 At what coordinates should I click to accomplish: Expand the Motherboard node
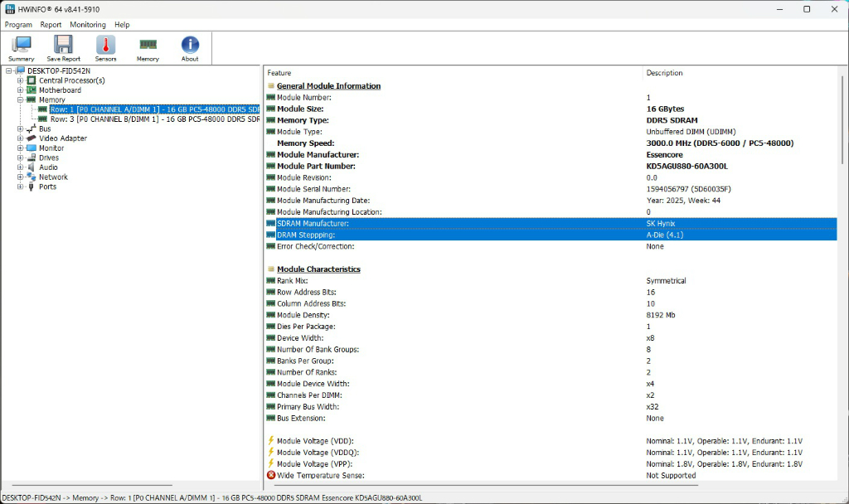(x=20, y=90)
